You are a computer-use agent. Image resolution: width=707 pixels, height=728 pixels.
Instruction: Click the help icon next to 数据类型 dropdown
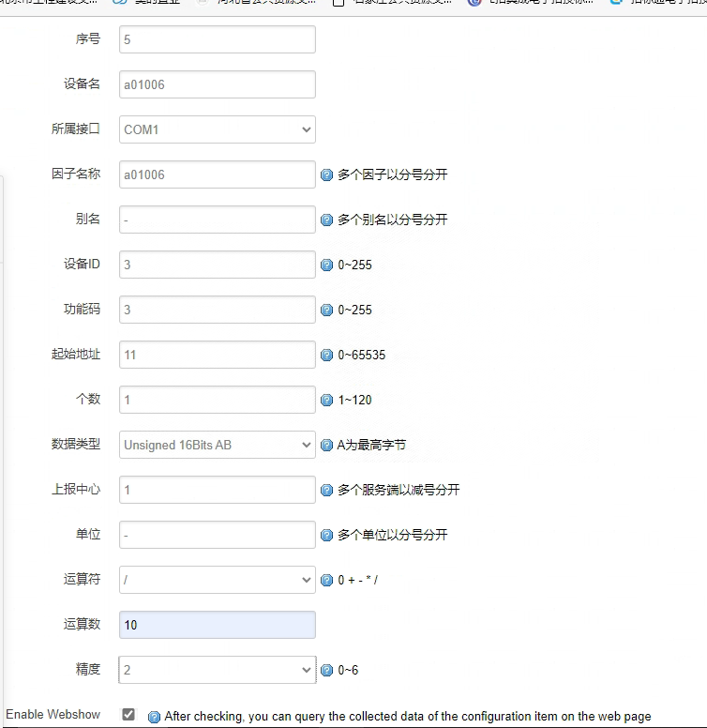[x=327, y=446]
